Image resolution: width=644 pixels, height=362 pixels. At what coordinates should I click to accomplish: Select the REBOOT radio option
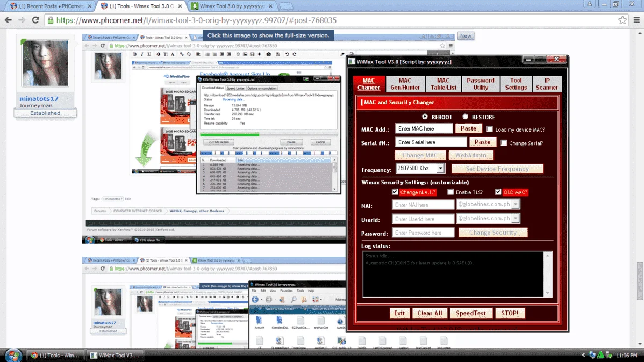425,117
